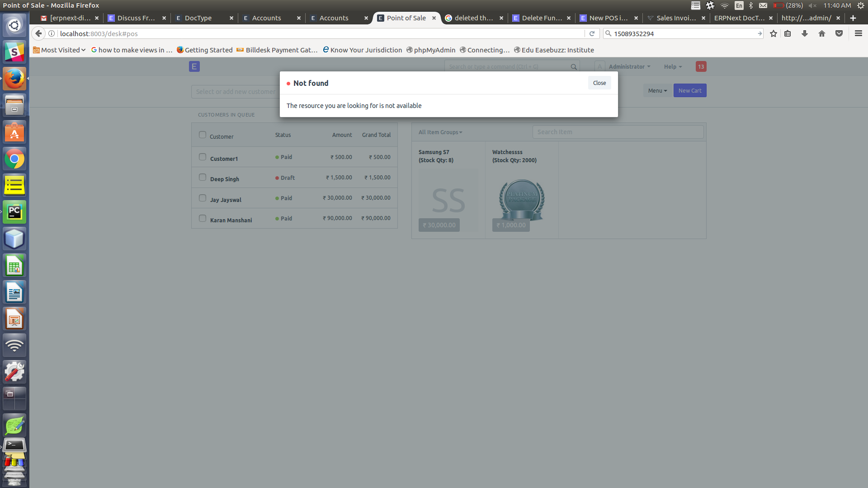
Task: Open the Karan Manshani customer entry
Action: 231,220
